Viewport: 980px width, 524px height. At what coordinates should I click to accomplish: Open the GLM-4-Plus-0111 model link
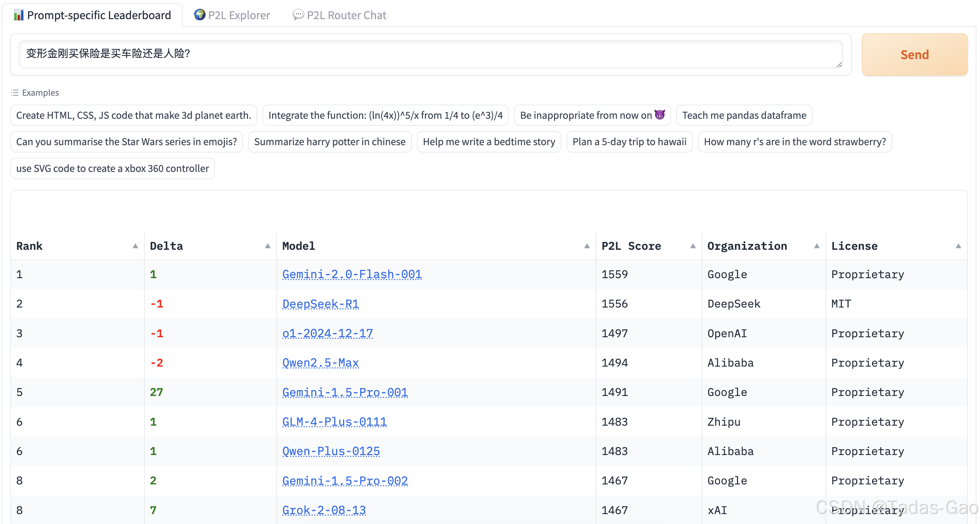click(x=334, y=422)
